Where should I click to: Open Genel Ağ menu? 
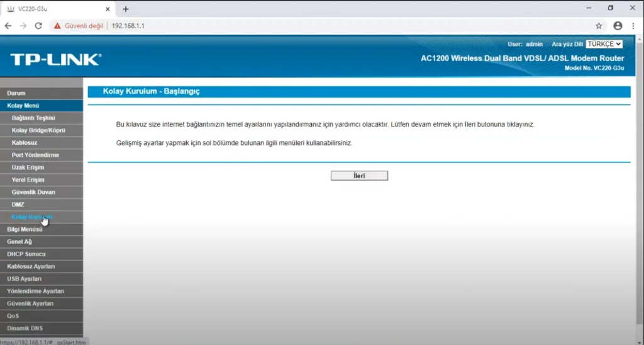coord(42,241)
